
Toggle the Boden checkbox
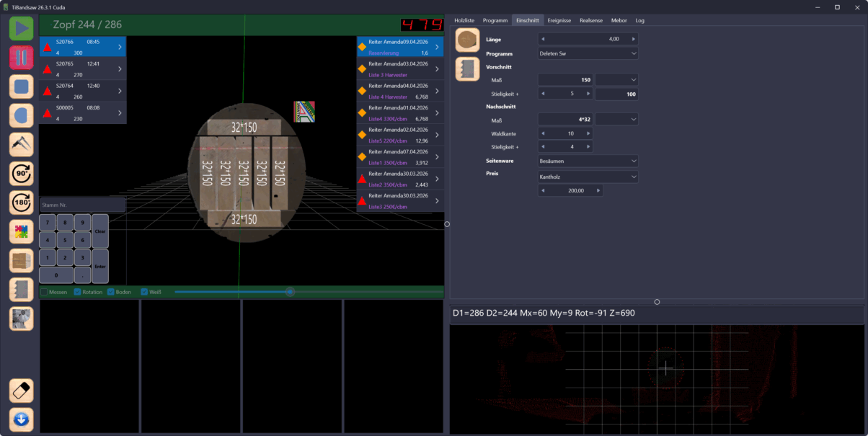pyautogui.click(x=111, y=292)
